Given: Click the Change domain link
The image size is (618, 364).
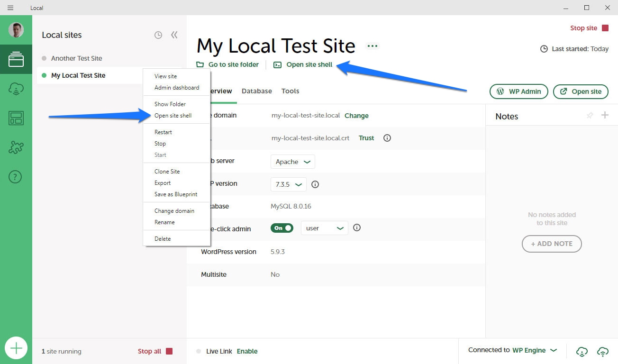Looking at the screenshot, I should click(x=356, y=116).
